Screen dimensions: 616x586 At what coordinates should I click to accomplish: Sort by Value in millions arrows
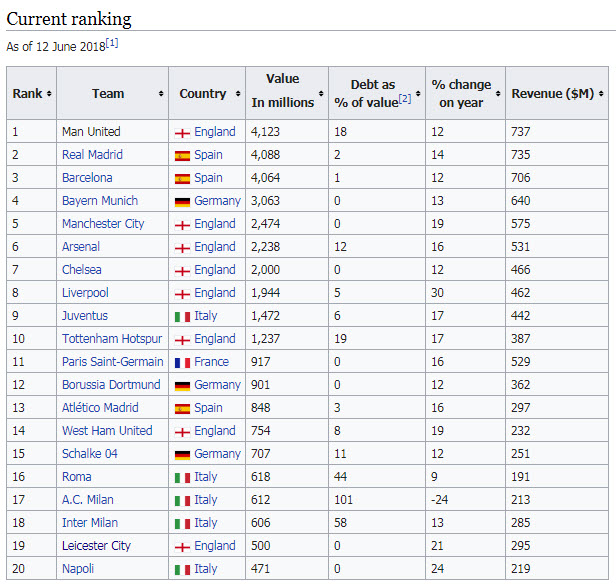tap(321, 94)
